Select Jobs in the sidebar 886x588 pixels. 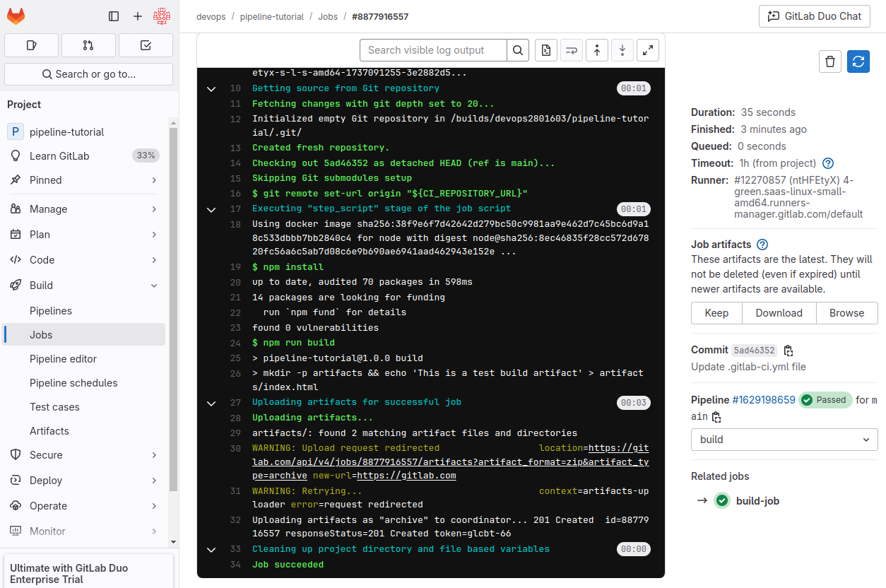[85, 335]
